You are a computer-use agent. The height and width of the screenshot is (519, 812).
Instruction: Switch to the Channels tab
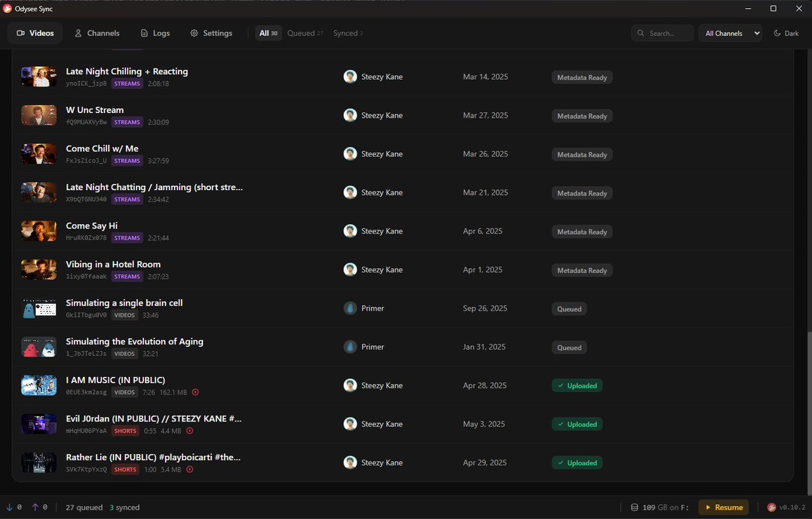[97, 33]
